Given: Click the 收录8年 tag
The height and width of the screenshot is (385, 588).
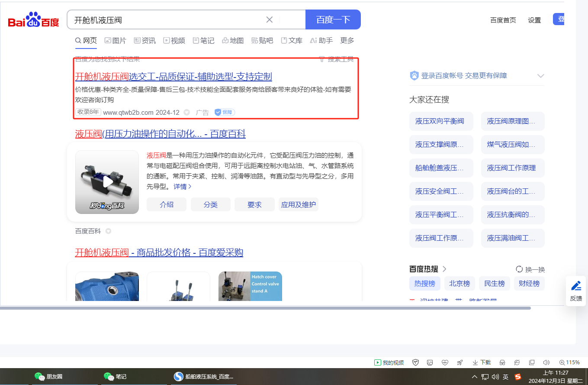Looking at the screenshot, I should pyautogui.click(x=88, y=112).
